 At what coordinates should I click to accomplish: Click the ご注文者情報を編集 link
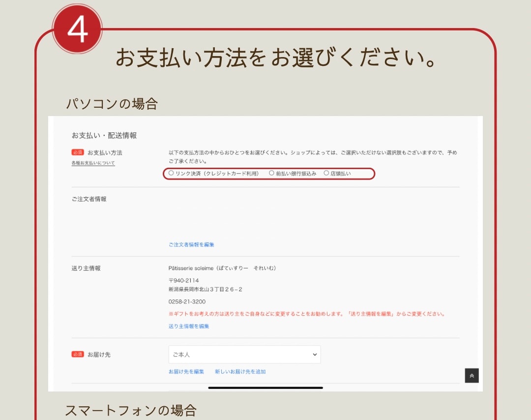pos(191,244)
